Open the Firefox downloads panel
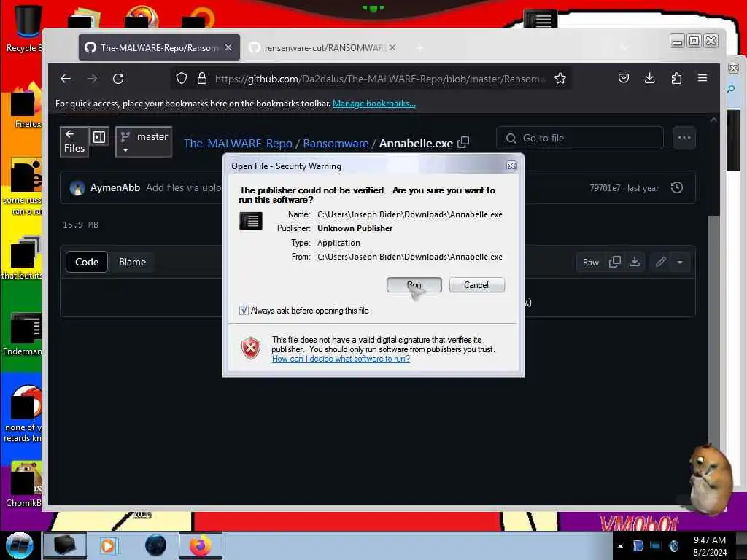 [x=649, y=78]
